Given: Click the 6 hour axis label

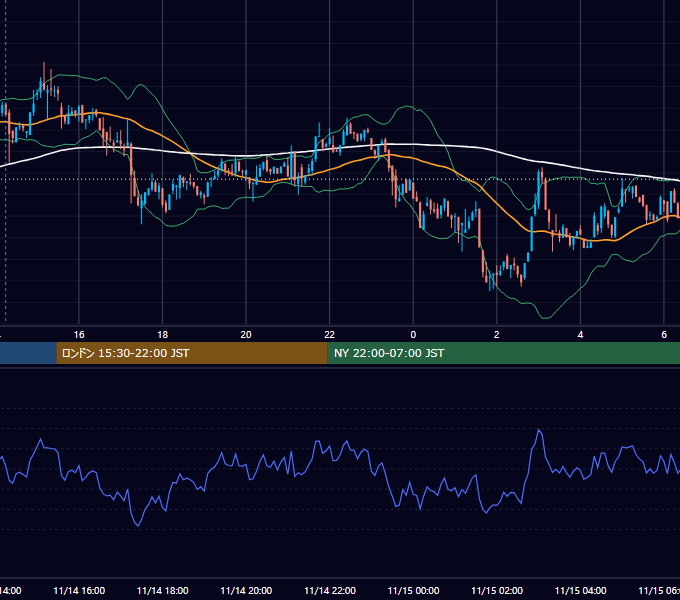Looking at the screenshot, I should click(664, 335).
